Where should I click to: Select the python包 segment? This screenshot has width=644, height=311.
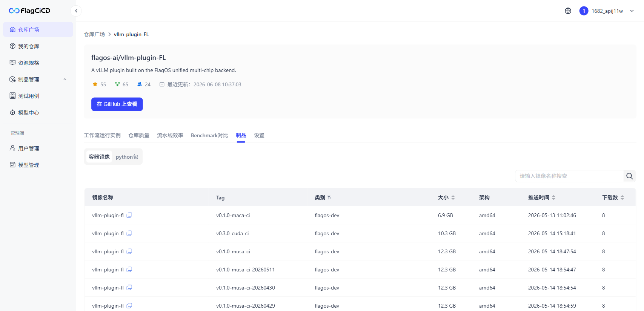click(127, 157)
